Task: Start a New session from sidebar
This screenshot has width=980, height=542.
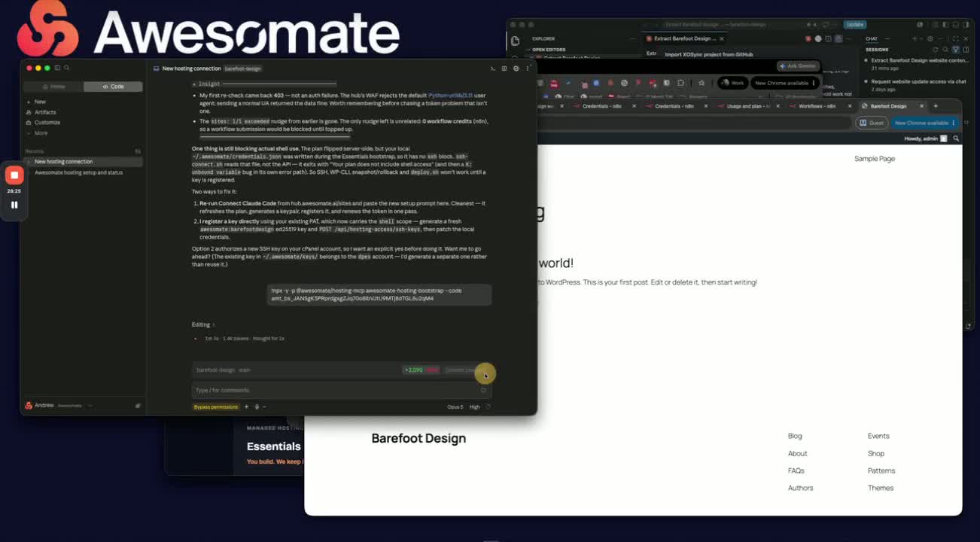Action: coord(40,102)
